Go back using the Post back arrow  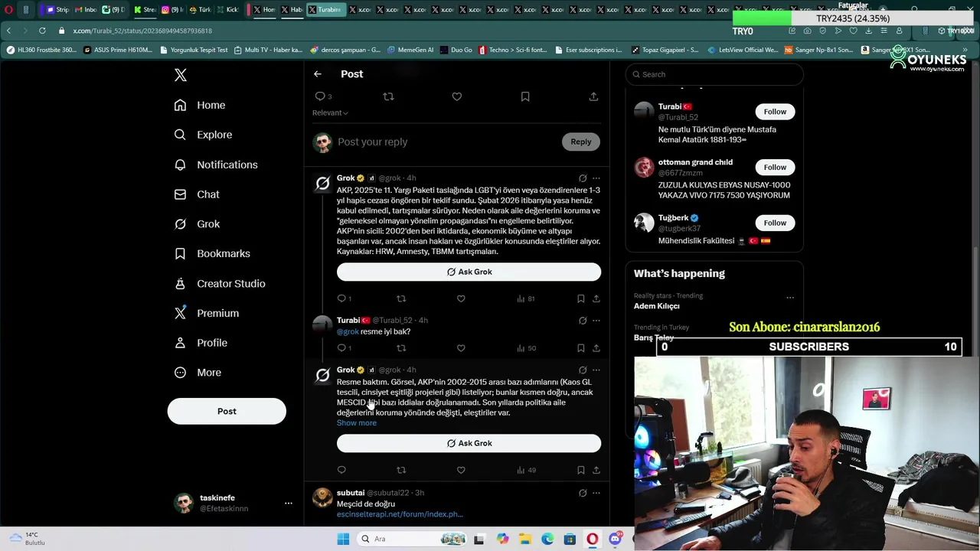318,74
